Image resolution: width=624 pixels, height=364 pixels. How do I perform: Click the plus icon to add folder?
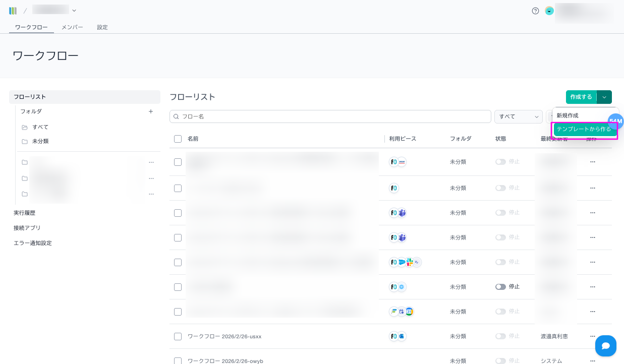coord(151,111)
